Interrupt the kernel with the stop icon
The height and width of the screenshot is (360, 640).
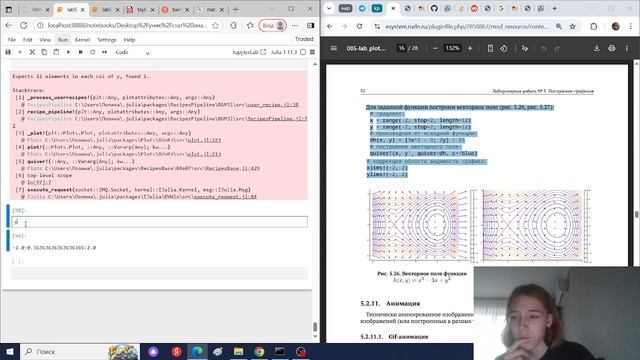[80, 52]
